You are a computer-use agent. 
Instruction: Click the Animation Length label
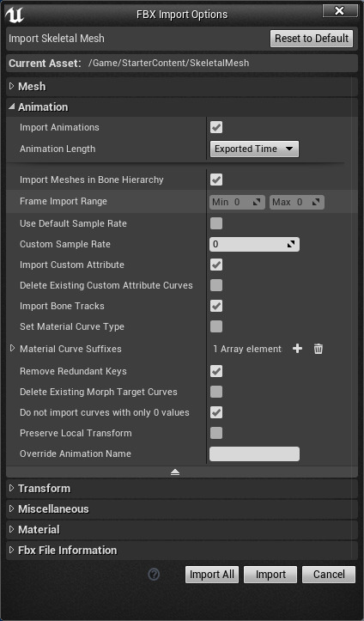58,149
